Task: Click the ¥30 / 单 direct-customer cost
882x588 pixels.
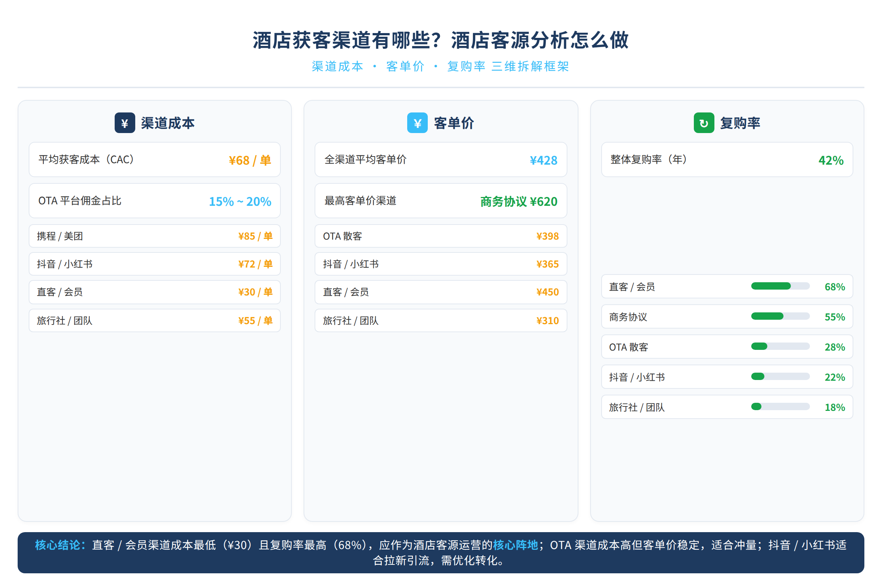Action: coord(255,292)
